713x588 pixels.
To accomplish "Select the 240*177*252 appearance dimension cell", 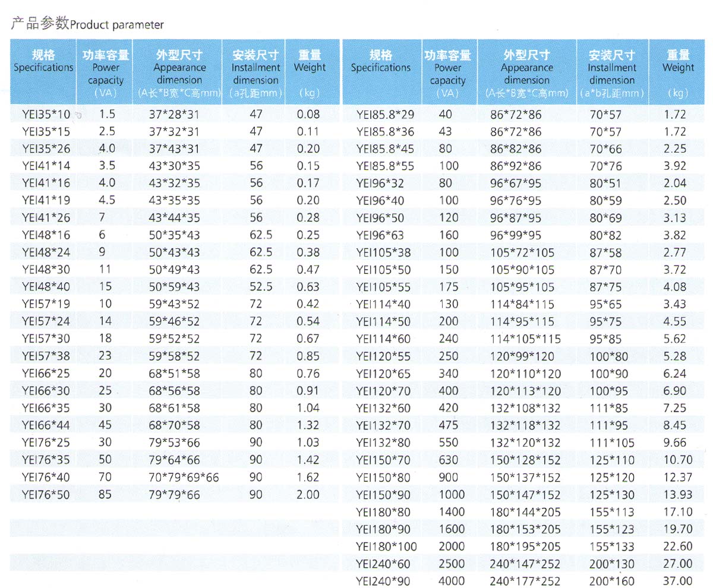I will [525, 581].
